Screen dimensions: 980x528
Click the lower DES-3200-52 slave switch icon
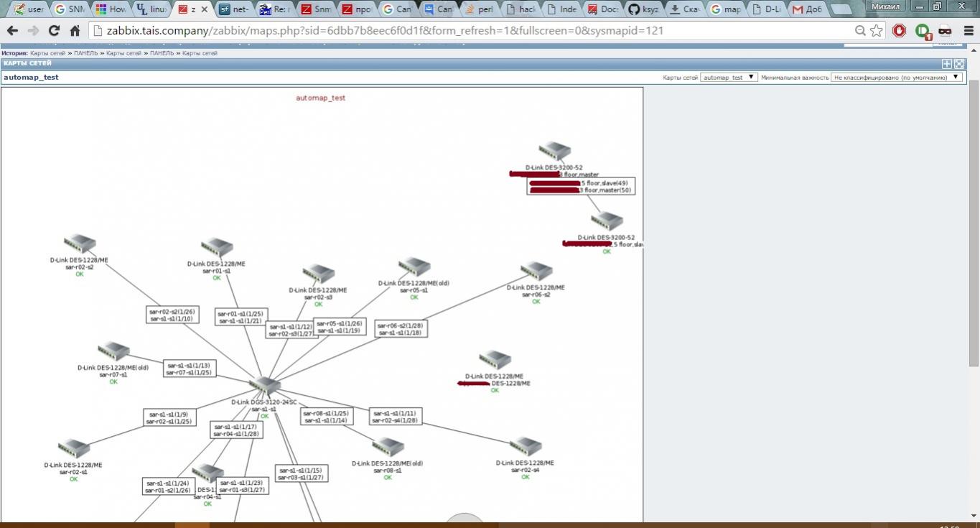click(607, 221)
